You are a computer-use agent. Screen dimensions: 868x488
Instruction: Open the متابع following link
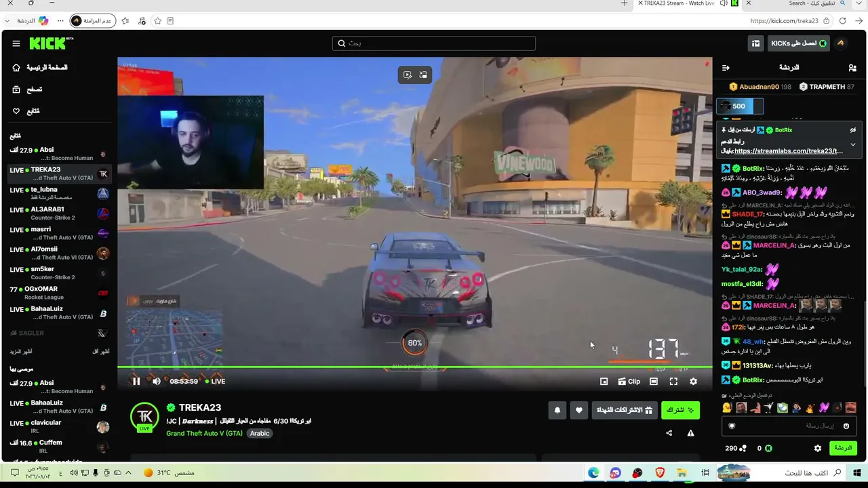pyautogui.click(x=26, y=111)
